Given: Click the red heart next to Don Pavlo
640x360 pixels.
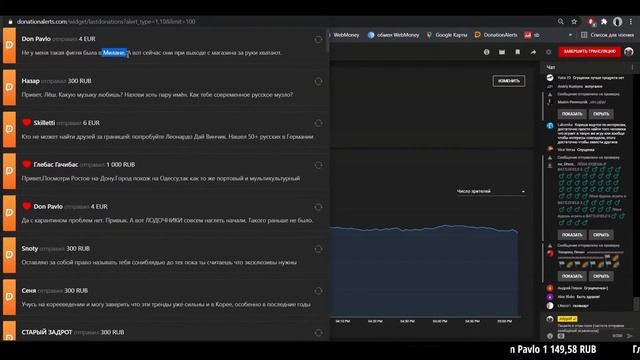Looking at the screenshot, I should pyautogui.click(x=27, y=206).
